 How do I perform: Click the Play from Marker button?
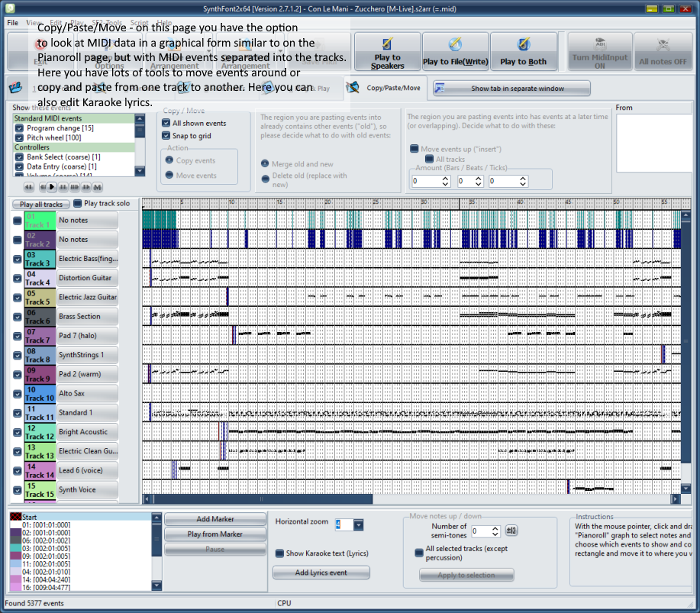[215, 534]
